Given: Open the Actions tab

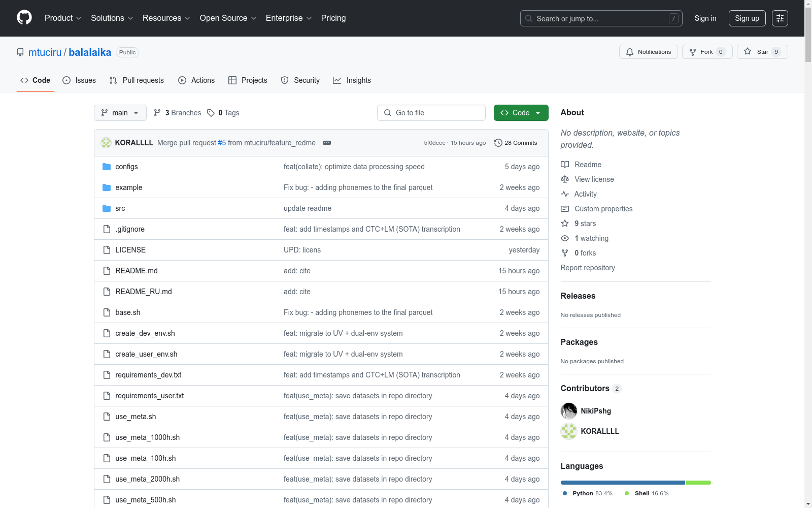Looking at the screenshot, I should 196,80.
